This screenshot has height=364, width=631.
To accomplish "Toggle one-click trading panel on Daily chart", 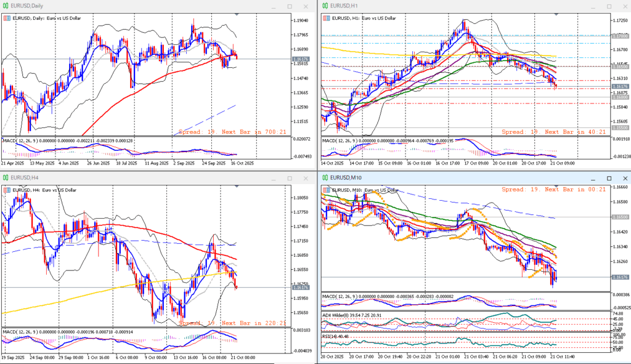I will pos(7,18).
